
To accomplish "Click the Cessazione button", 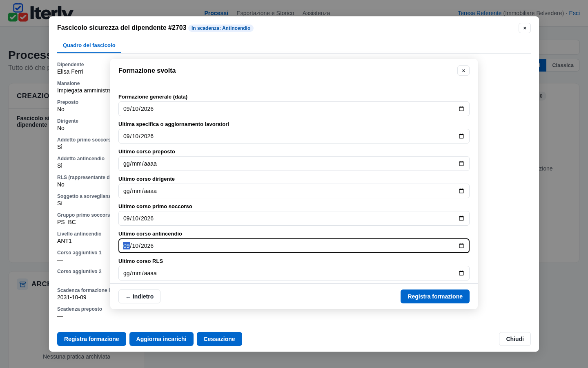I will coord(219,339).
